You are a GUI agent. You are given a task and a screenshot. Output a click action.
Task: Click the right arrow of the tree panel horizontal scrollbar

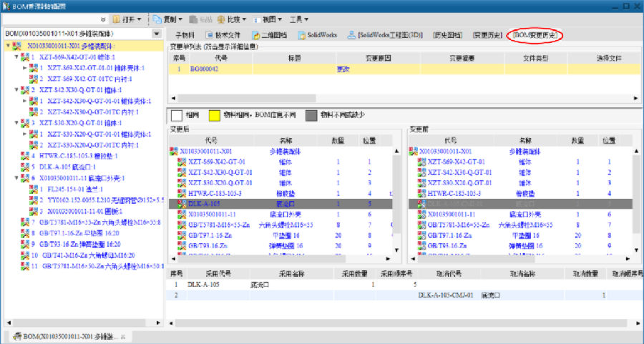[158, 323]
